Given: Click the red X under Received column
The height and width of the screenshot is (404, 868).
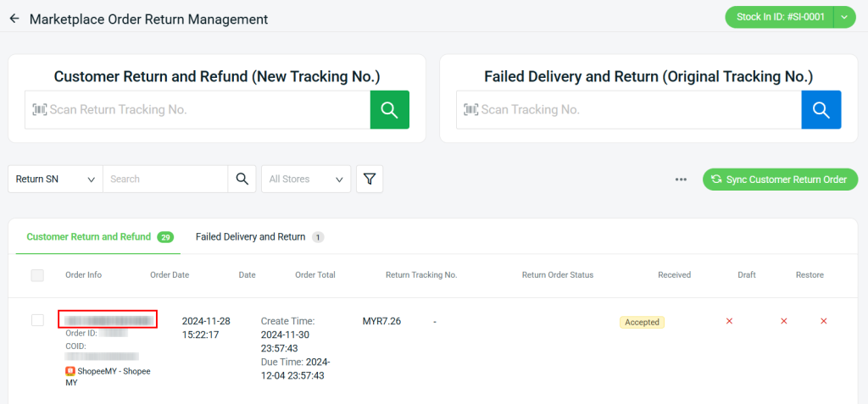Looking at the screenshot, I should (729, 321).
